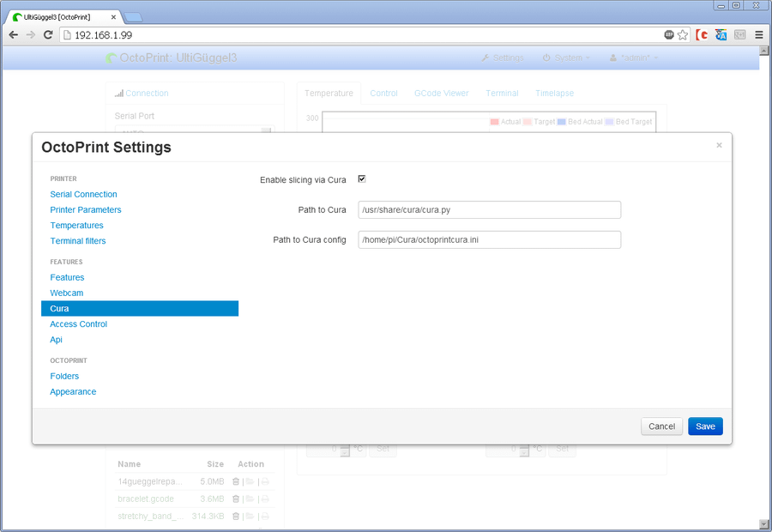Delete bracelet.gcode with its trash icon
Image resolution: width=772 pixels, height=532 pixels.
tap(236, 499)
